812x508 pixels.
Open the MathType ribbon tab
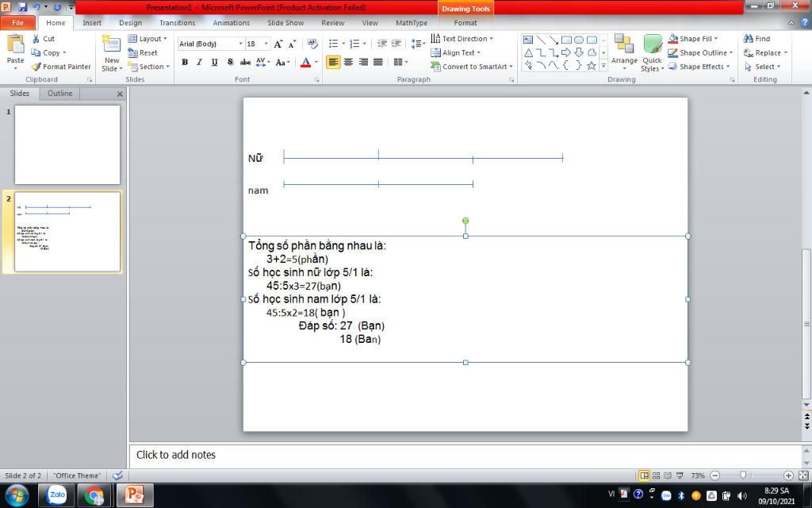(x=412, y=23)
